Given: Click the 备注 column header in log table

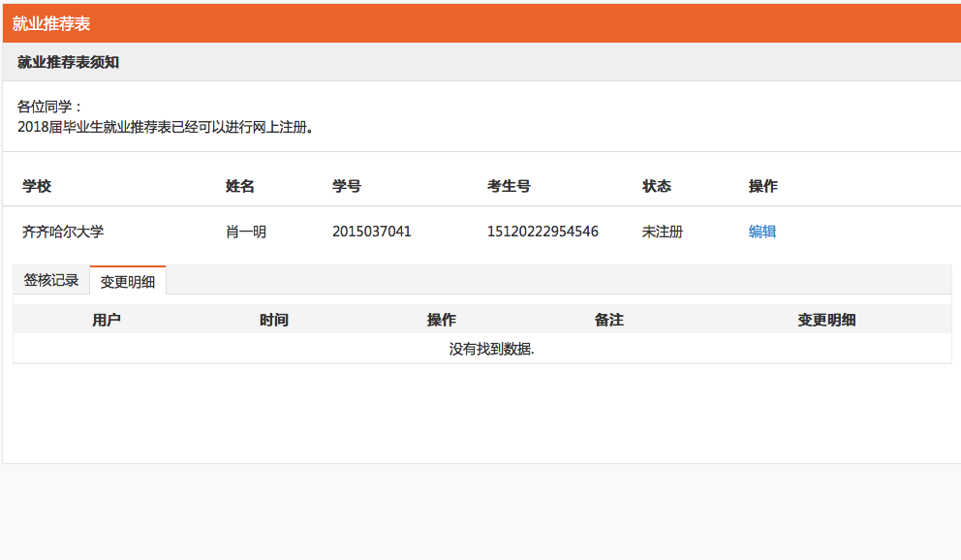Looking at the screenshot, I should click(608, 320).
